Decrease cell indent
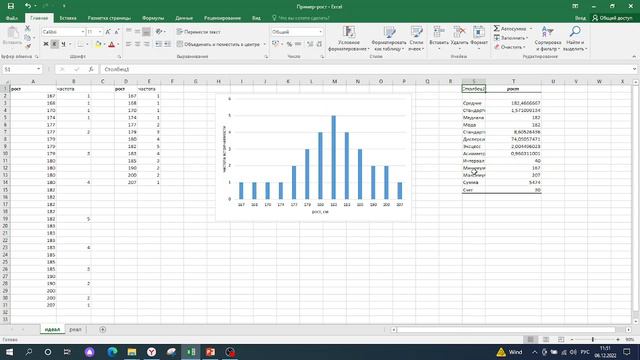The image size is (640, 360). coord(158,44)
